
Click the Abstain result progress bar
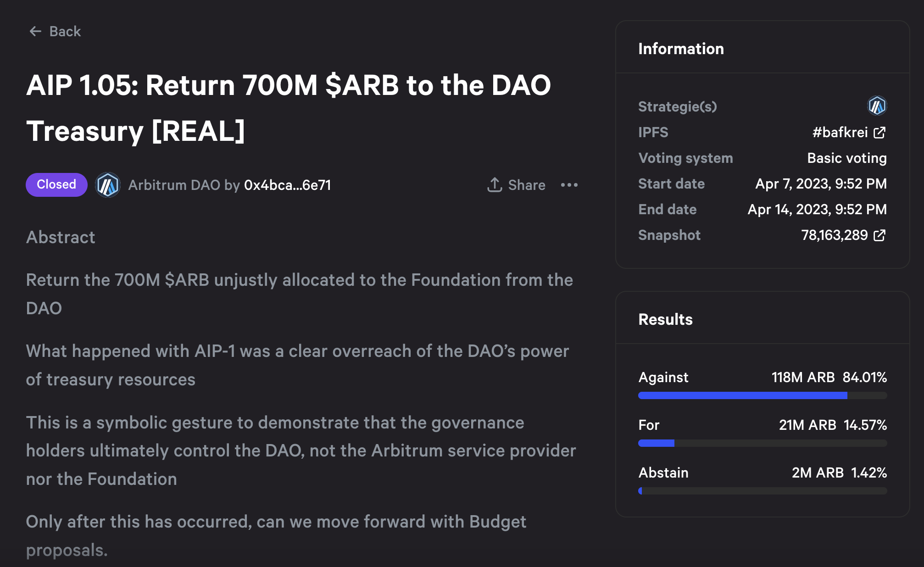(762, 491)
